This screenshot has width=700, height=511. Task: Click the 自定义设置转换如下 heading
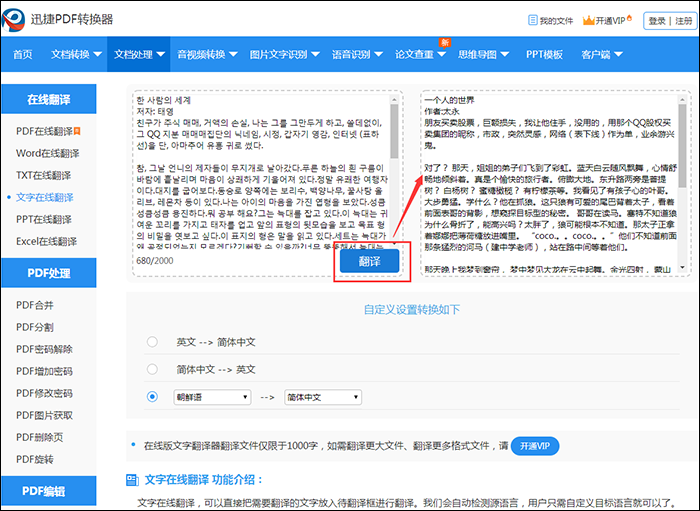(x=412, y=309)
